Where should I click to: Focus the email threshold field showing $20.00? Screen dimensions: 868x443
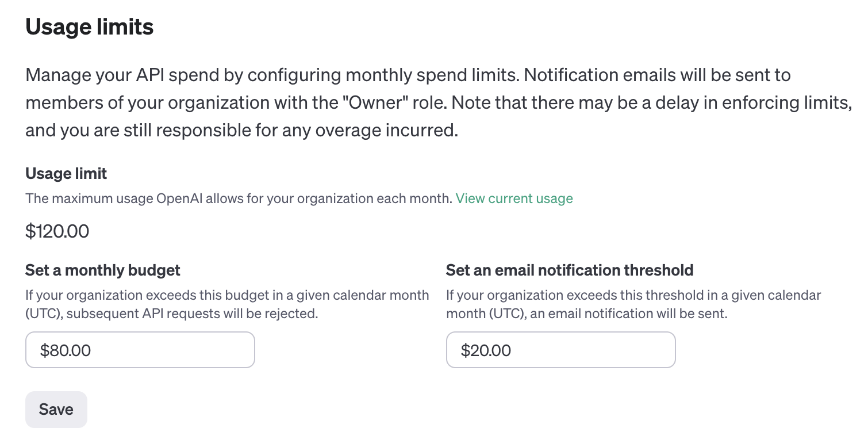(560, 350)
